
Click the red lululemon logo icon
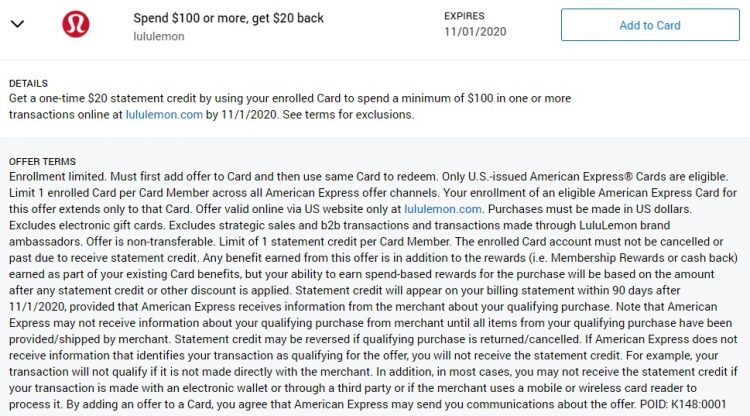(x=76, y=24)
